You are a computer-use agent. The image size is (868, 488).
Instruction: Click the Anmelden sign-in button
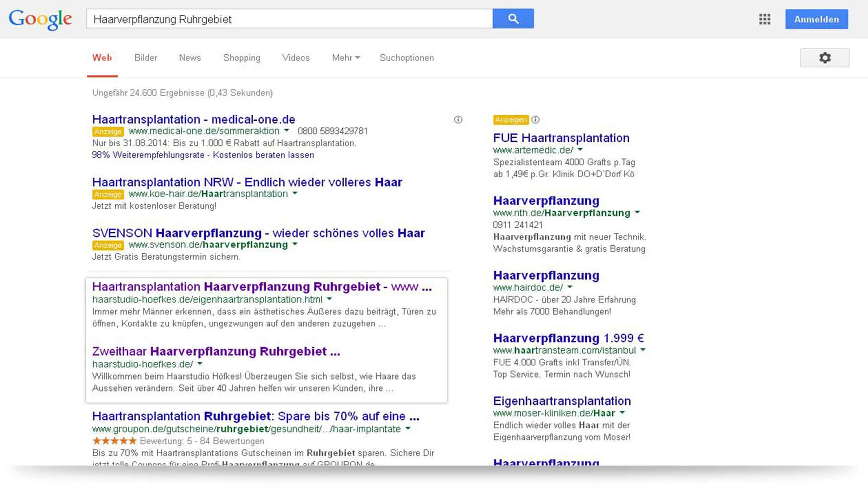816,19
